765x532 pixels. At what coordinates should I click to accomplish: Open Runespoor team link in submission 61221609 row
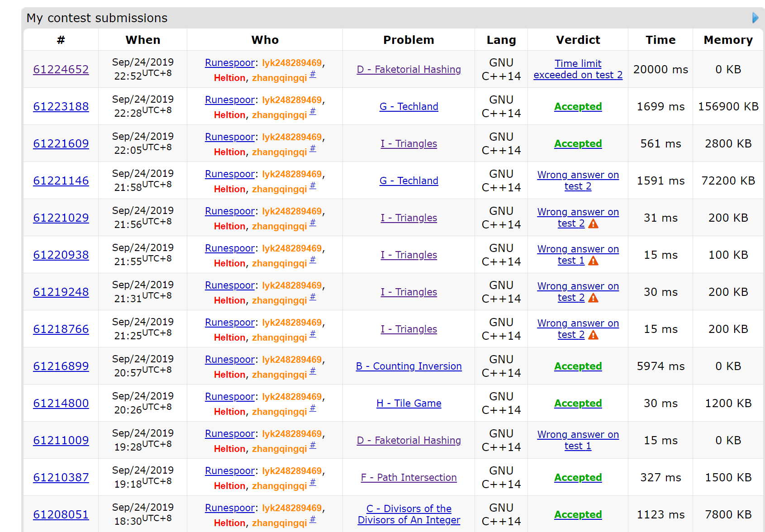pyautogui.click(x=230, y=137)
